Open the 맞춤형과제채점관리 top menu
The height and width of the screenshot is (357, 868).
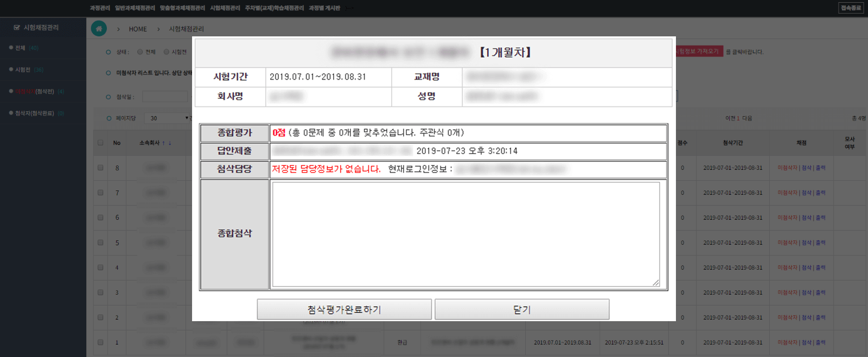point(182,8)
